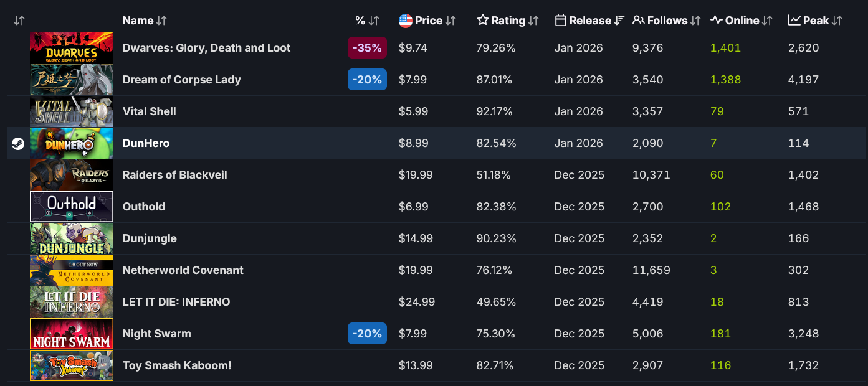The width and height of the screenshot is (868, 386).
Task: Open the Vital Shell game page
Action: pos(150,111)
